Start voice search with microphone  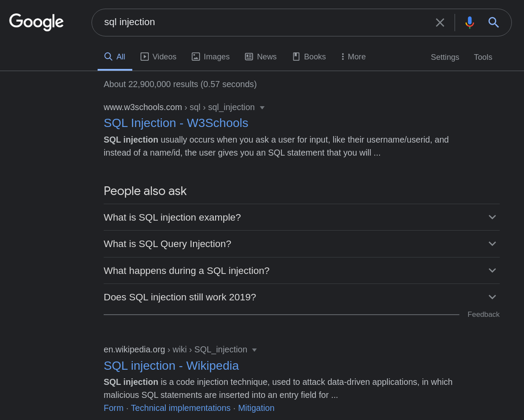(469, 23)
